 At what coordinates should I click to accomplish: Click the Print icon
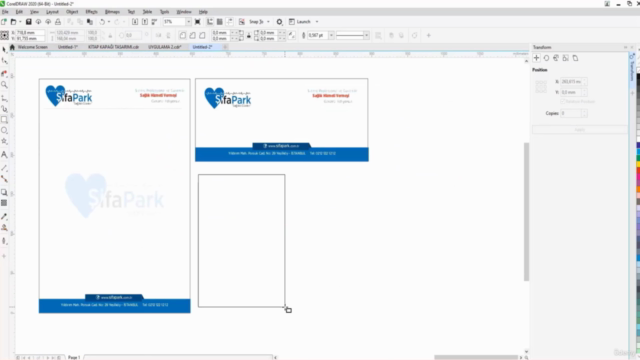tap(58, 22)
